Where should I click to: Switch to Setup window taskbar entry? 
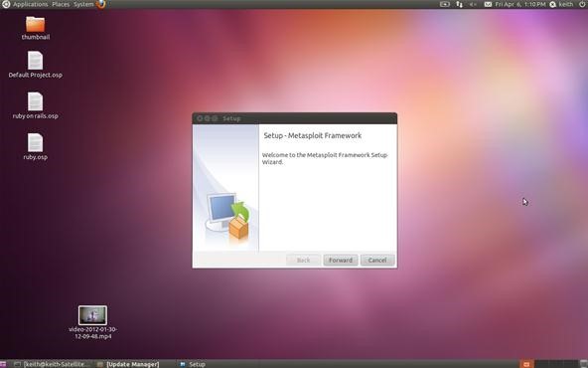click(193, 364)
